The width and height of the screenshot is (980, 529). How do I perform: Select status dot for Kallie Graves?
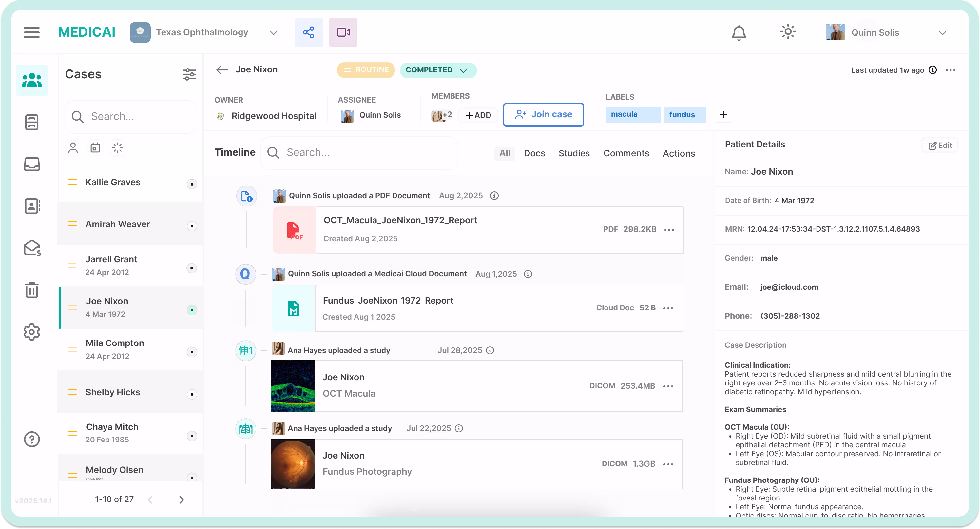(192, 184)
